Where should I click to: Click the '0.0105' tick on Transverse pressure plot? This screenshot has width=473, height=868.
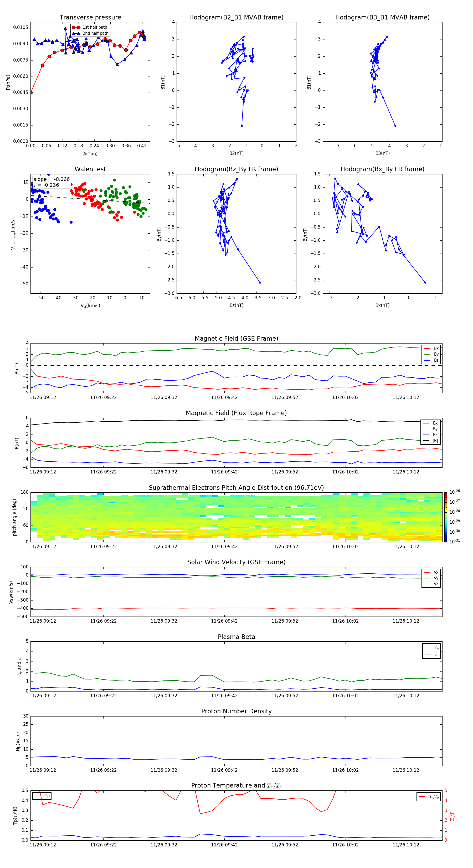20,28
